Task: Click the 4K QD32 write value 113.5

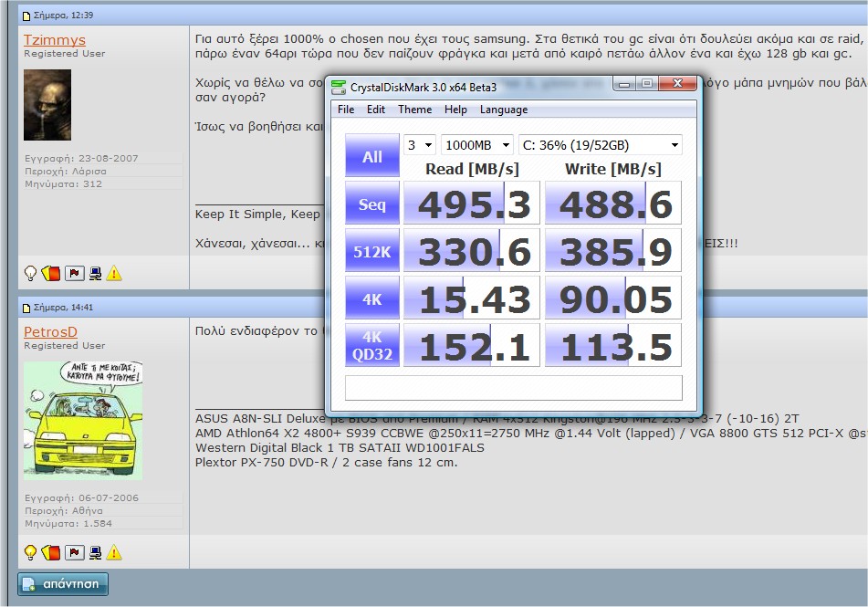Action: coord(613,346)
